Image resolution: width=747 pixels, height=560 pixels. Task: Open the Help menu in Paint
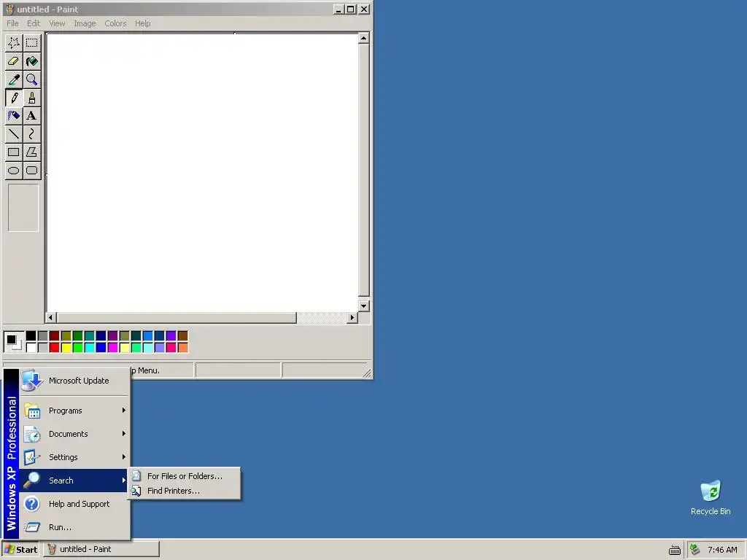[142, 23]
